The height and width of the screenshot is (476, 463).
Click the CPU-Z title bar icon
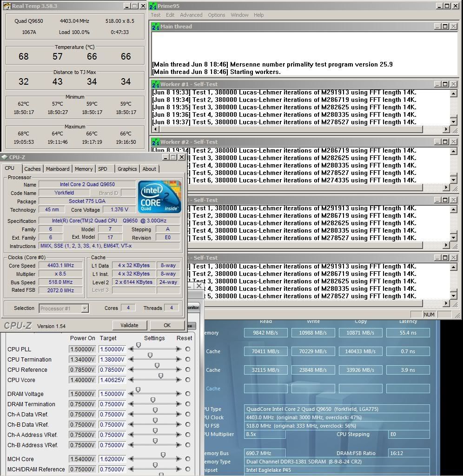tap(5, 157)
